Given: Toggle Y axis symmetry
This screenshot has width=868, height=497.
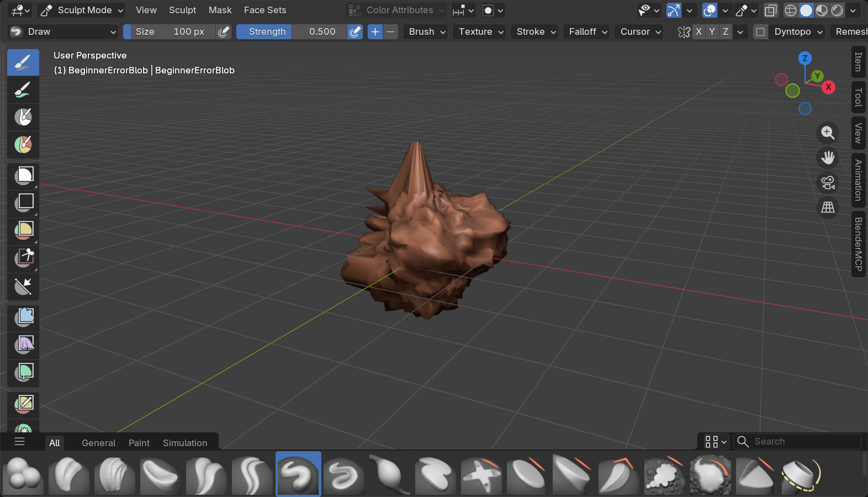Looking at the screenshot, I should [712, 32].
